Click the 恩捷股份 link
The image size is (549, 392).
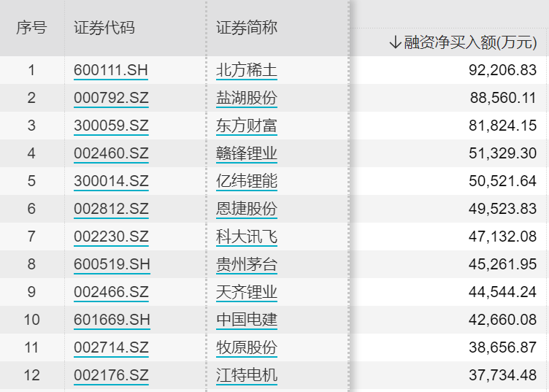coord(247,210)
